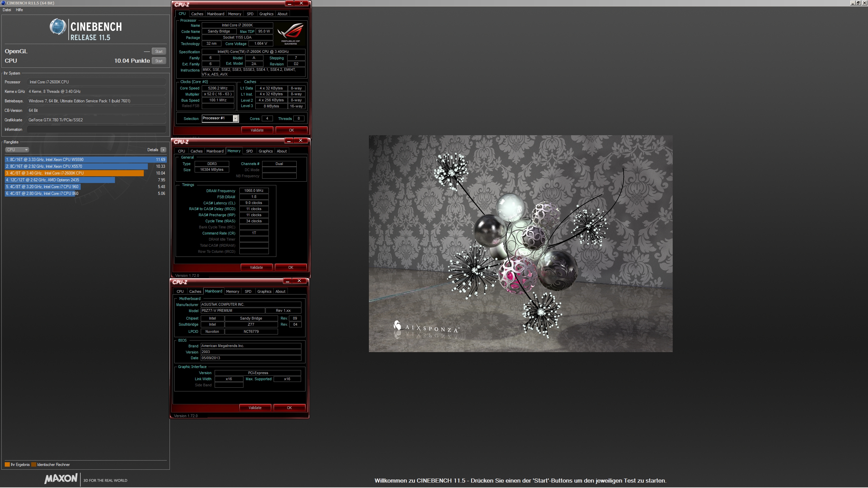Click the MAXON logo at the bottom
868x488 pixels.
tap(61, 479)
